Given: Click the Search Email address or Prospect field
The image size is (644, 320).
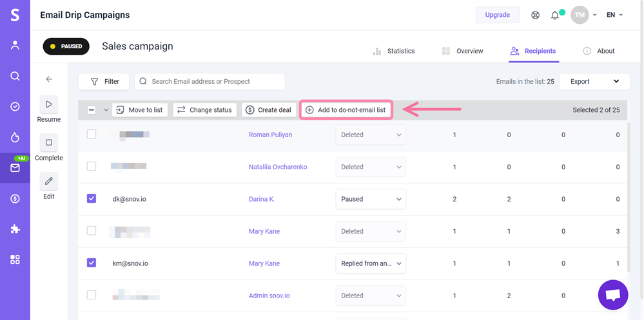Looking at the screenshot, I should pyautogui.click(x=210, y=81).
